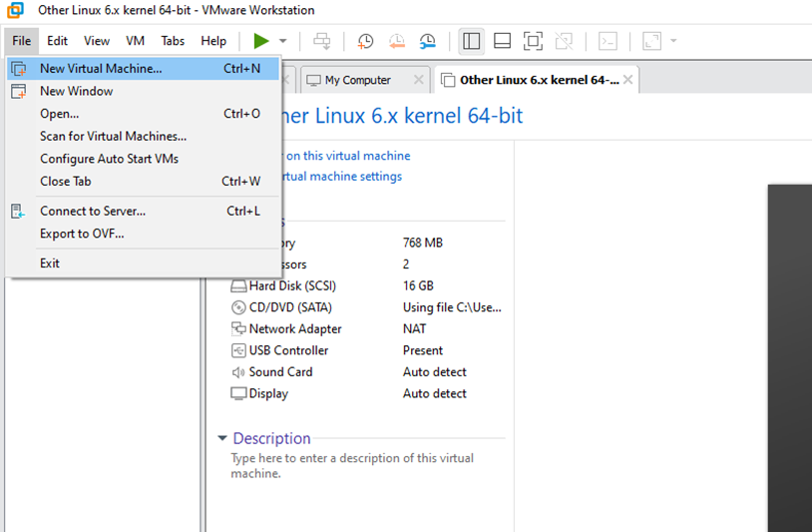The height and width of the screenshot is (532, 812).
Task: Take a snapshot of this virtual machine
Action: point(365,41)
